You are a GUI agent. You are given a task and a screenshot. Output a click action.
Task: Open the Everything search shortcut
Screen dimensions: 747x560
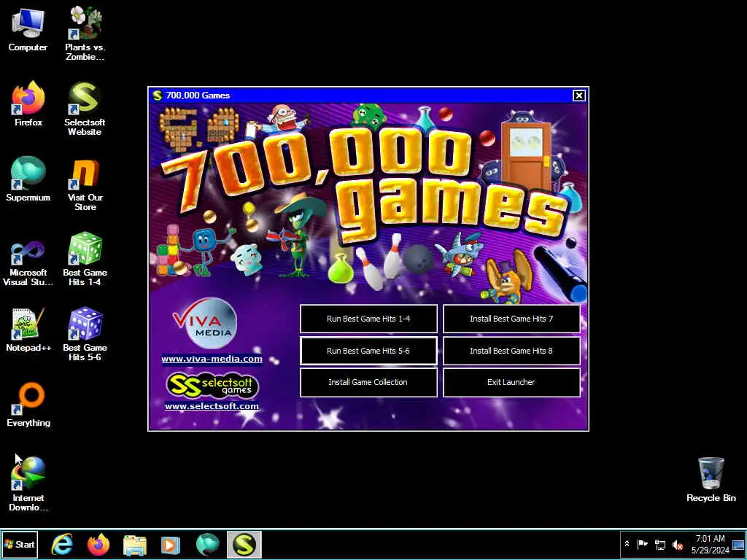pyautogui.click(x=28, y=405)
